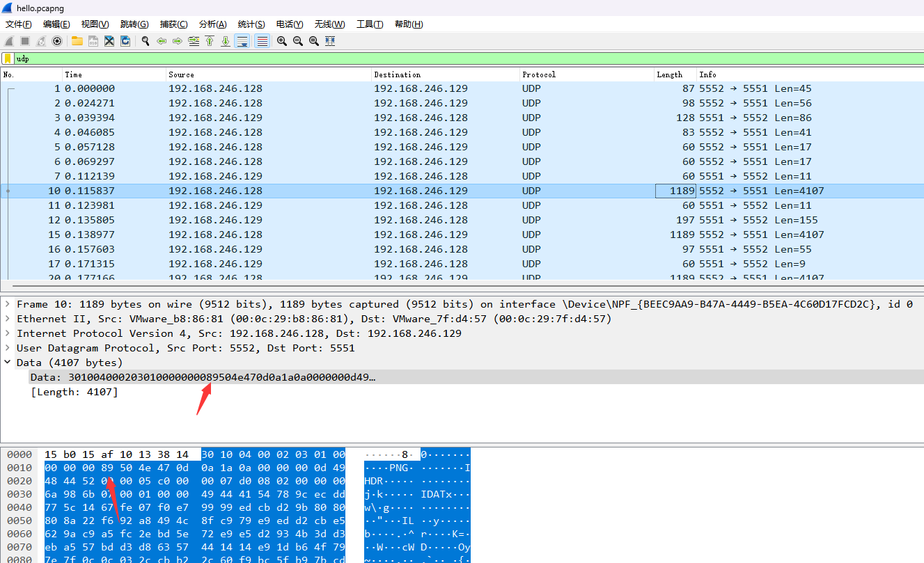Collapse the Data (4107 bytes) node

pyautogui.click(x=8, y=363)
